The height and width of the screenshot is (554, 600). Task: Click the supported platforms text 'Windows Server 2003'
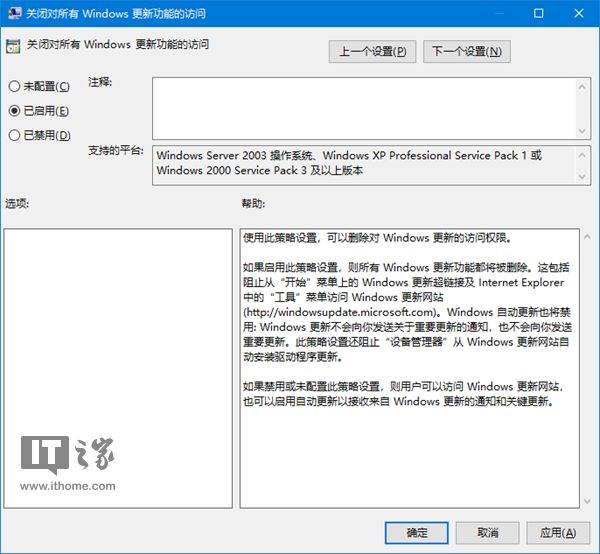pyautogui.click(x=211, y=155)
